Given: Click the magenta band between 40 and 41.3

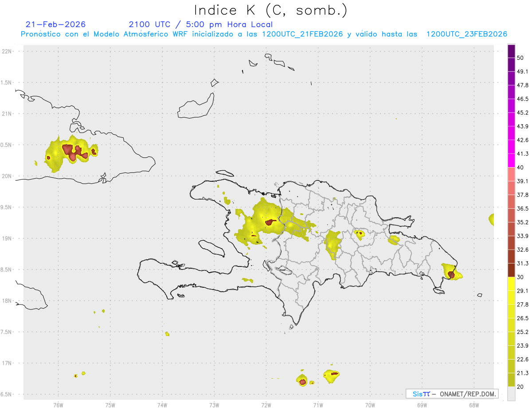Looking at the screenshot, I should 511,161.
